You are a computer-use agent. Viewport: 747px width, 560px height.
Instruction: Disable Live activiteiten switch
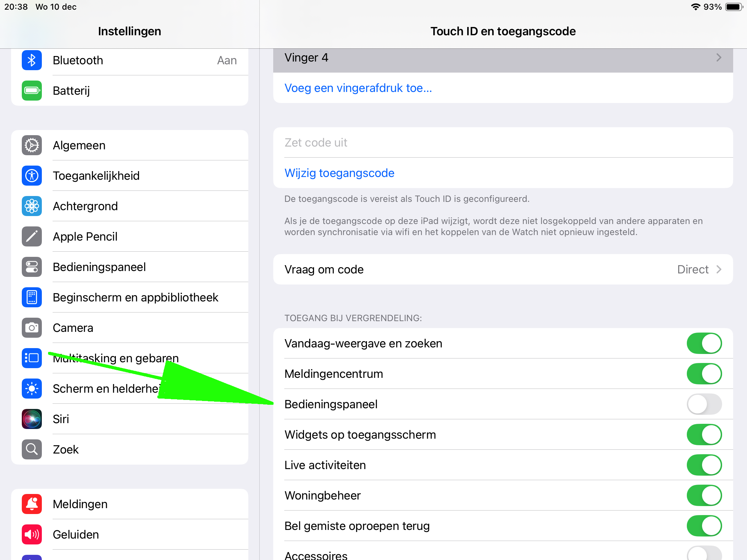(x=704, y=465)
